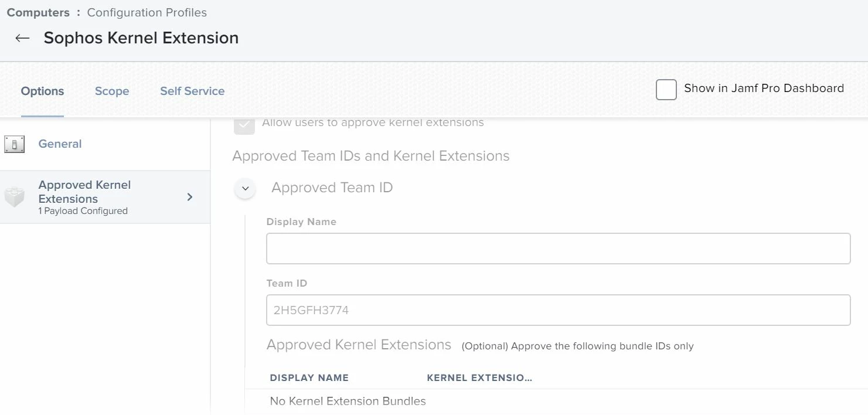The height and width of the screenshot is (415, 868).
Task: Go to Computers in the breadcrumb
Action: coord(38,12)
